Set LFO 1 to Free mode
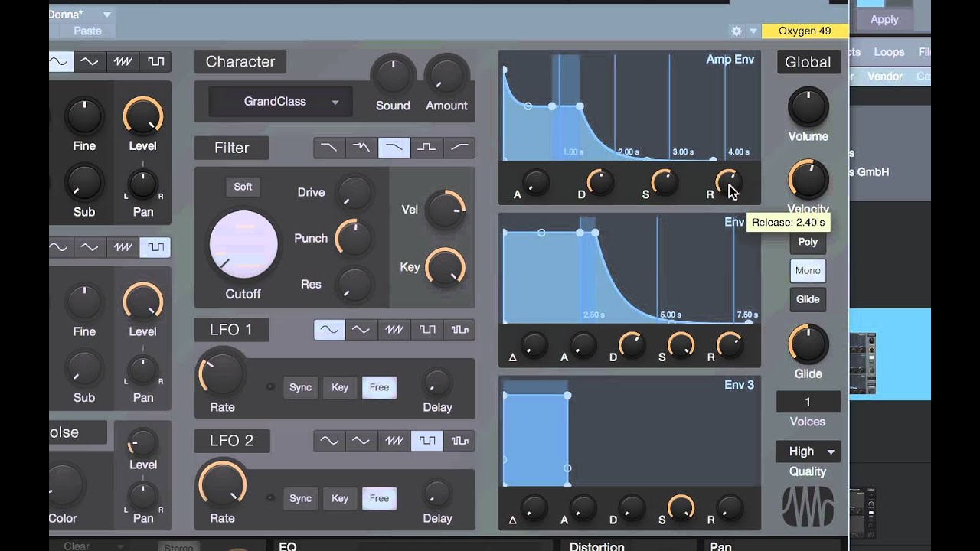980x551 pixels. pos(379,387)
